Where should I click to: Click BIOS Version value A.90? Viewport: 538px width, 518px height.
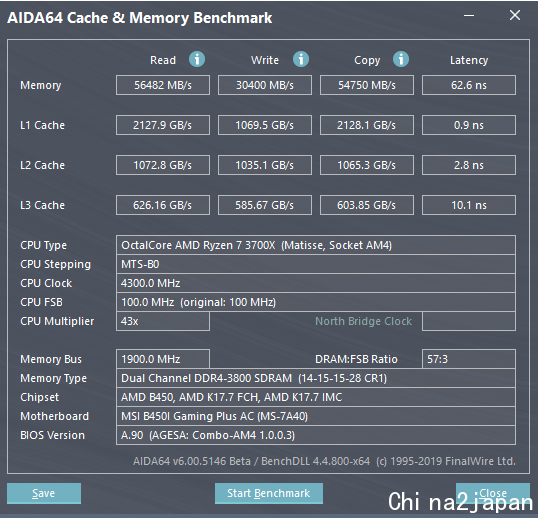316,435
